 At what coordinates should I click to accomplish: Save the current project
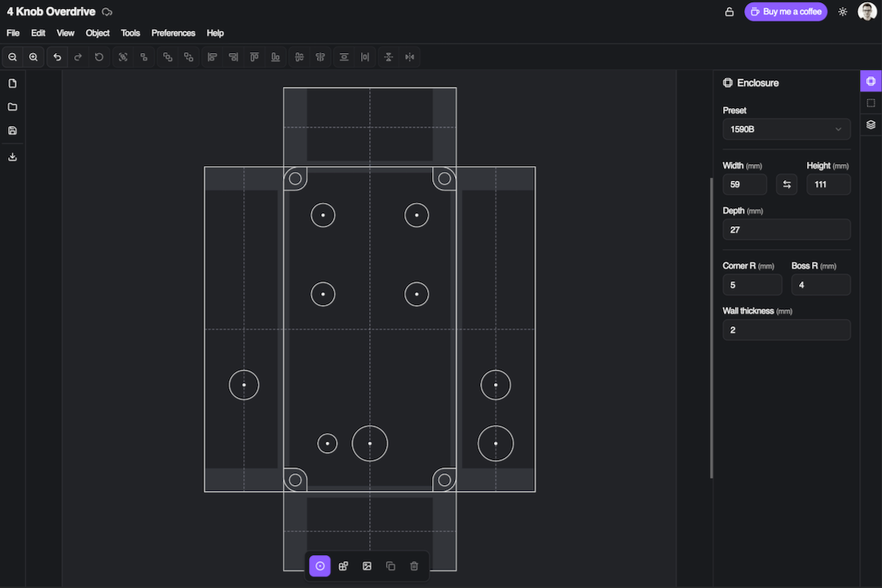(12, 130)
